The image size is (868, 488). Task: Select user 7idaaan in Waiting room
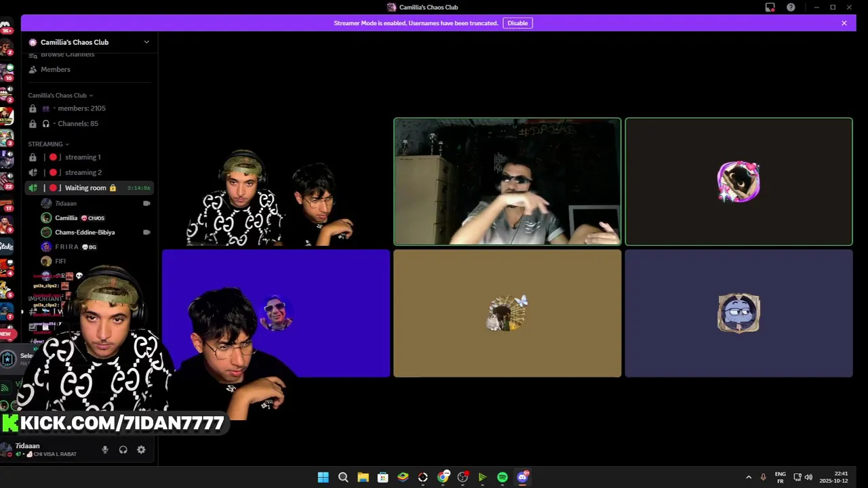66,203
